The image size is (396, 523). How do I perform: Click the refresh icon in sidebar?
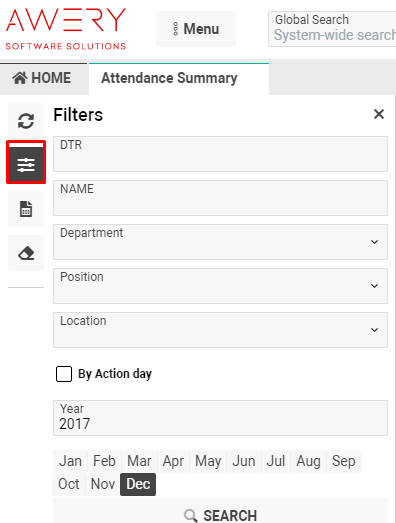26,121
